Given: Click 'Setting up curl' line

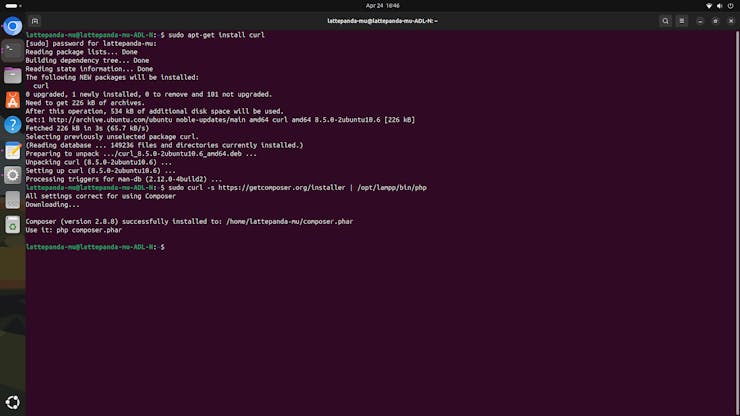Looking at the screenshot, I should (x=101, y=171).
